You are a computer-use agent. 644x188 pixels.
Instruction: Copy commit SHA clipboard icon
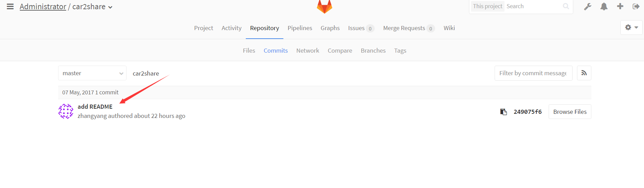click(504, 112)
